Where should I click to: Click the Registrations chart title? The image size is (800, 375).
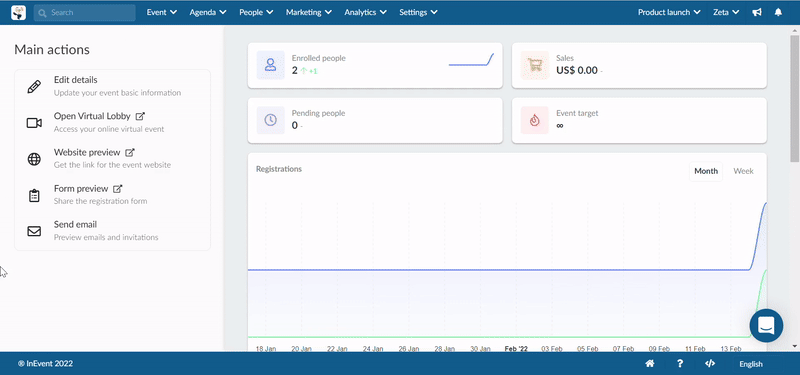(x=279, y=169)
